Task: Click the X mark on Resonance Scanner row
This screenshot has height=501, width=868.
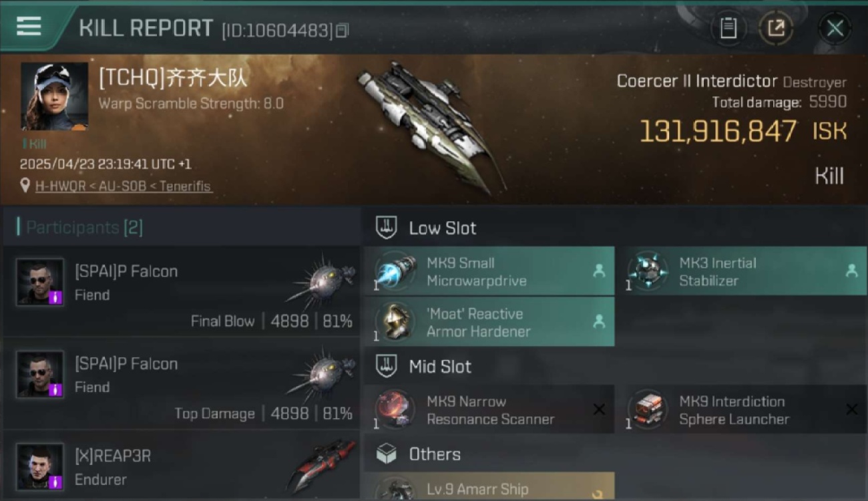Action: point(599,409)
